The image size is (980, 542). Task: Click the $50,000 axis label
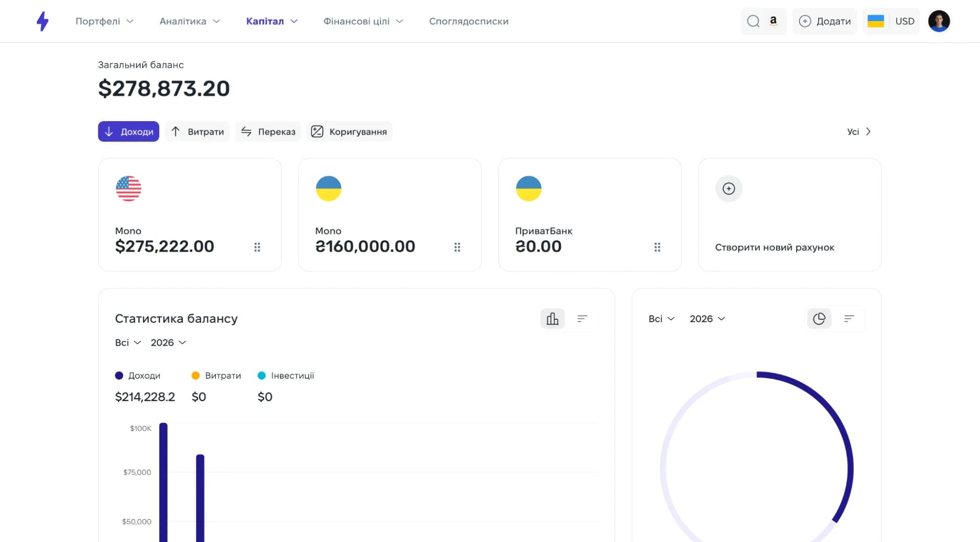(137, 521)
